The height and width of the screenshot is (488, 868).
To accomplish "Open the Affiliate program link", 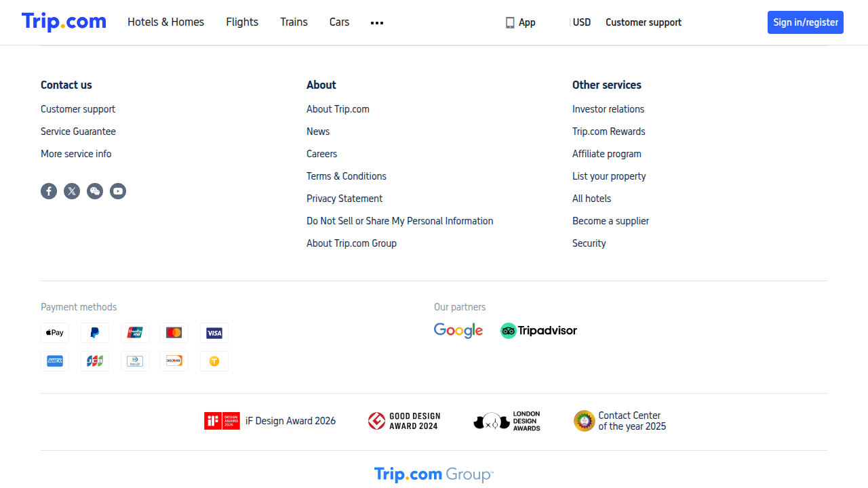I will point(607,154).
